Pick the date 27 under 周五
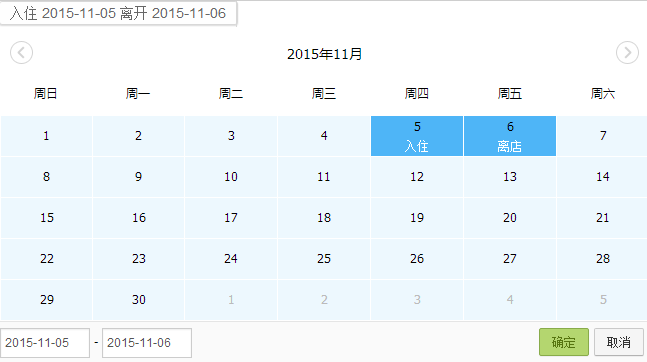The image size is (647, 362). click(510, 259)
